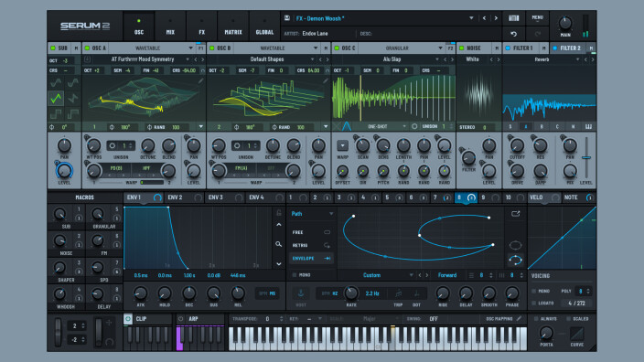Click the LFO rate 2.2 Hz value
Screen dimensions: 644x362
(372, 293)
